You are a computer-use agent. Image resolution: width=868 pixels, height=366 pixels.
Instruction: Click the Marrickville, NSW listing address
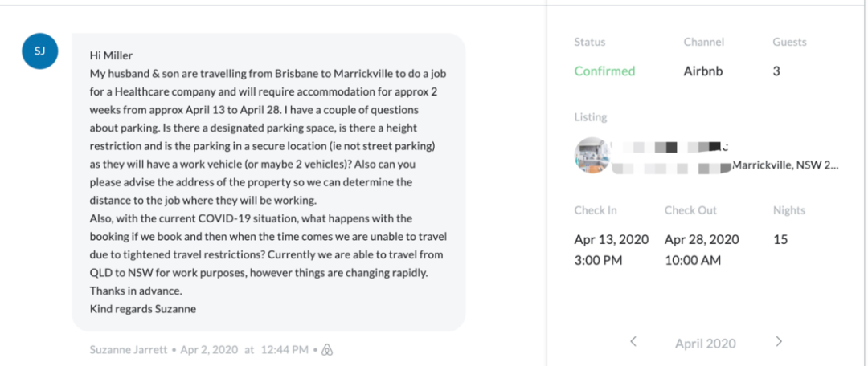click(785, 165)
